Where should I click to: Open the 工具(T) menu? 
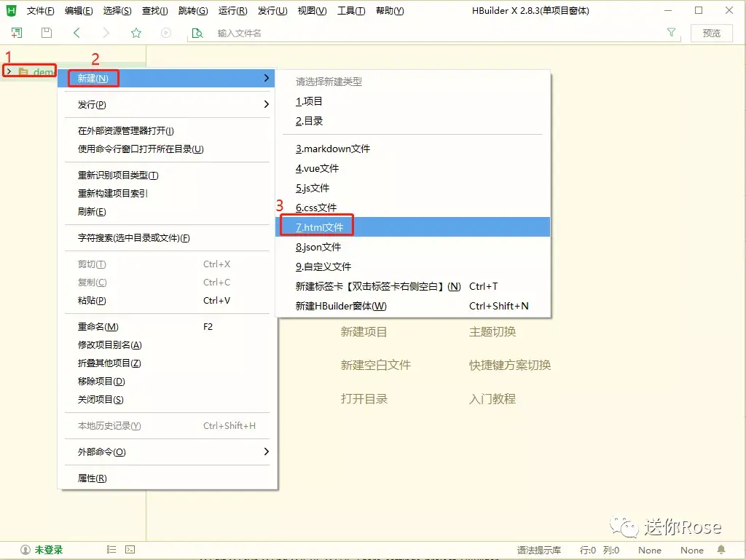point(350,10)
